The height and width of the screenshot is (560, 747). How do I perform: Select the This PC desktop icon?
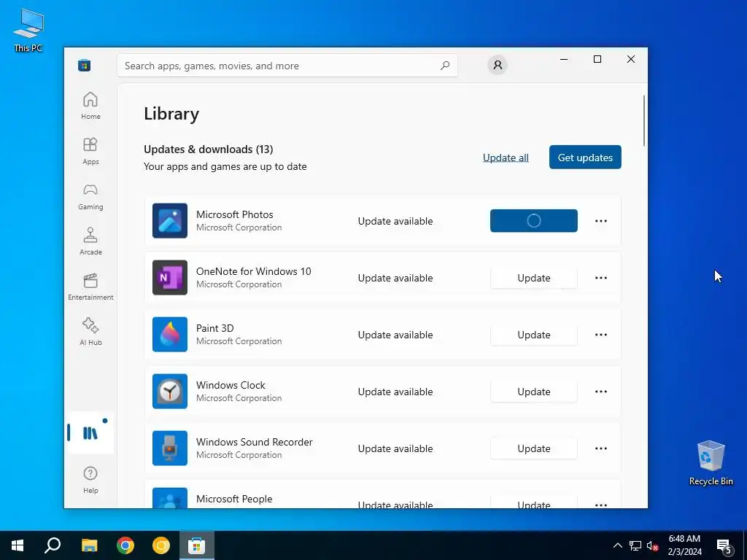(28, 29)
